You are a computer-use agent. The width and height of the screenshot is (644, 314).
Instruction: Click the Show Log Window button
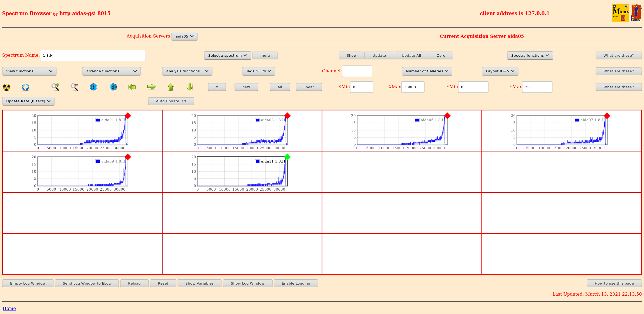(x=248, y=283)
